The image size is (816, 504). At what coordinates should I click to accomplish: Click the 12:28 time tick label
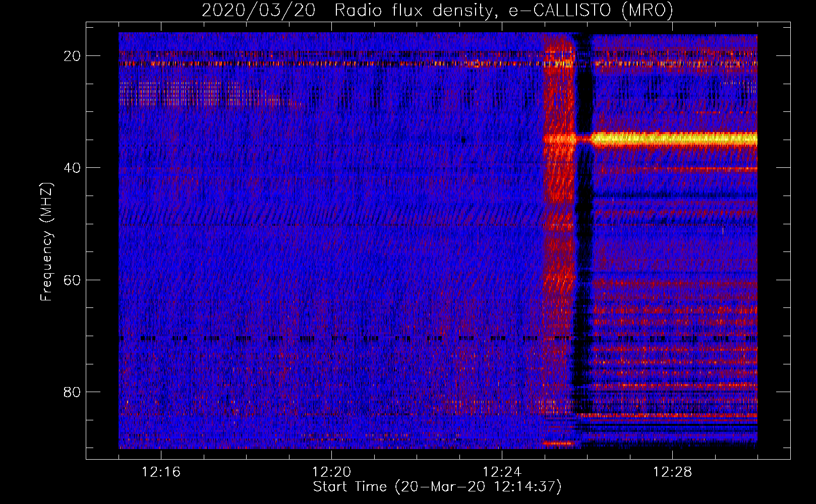tap(673, 472)
